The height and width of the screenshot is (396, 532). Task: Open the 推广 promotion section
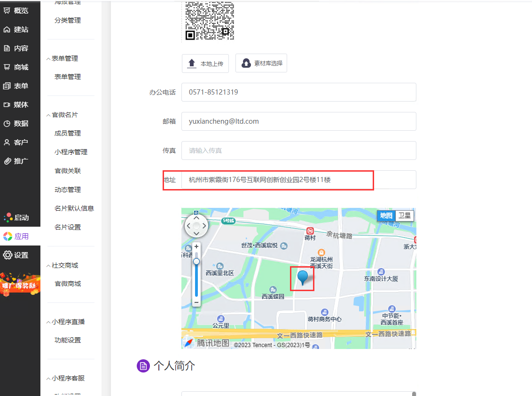pyautogui.click(x=16, y=161)
